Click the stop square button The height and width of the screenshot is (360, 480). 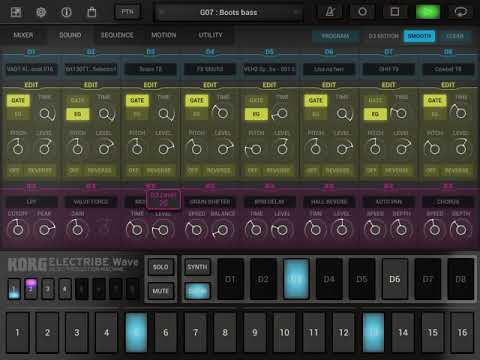click(x=395, y=12)
